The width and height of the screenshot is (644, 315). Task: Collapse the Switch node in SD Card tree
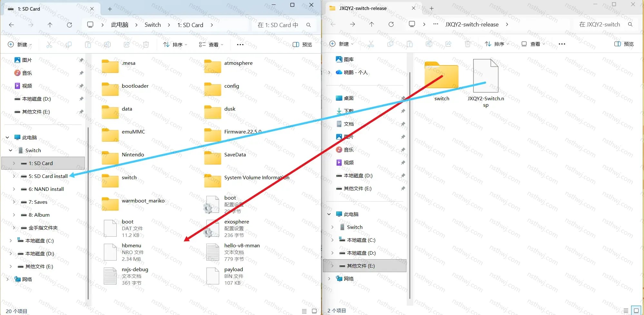point(11,150)
